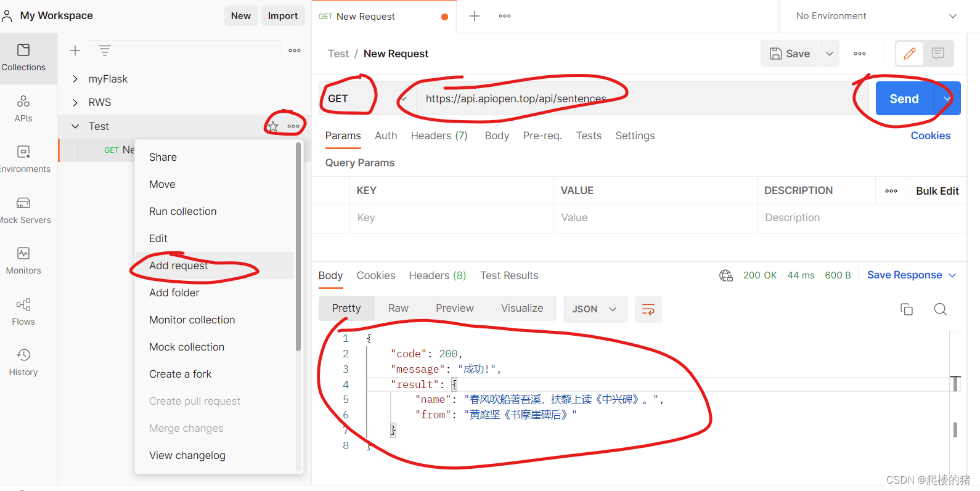Copy the response body to clipboard
Image resolution: width=980 pixels, height=491 pixels.
point(907,309)
